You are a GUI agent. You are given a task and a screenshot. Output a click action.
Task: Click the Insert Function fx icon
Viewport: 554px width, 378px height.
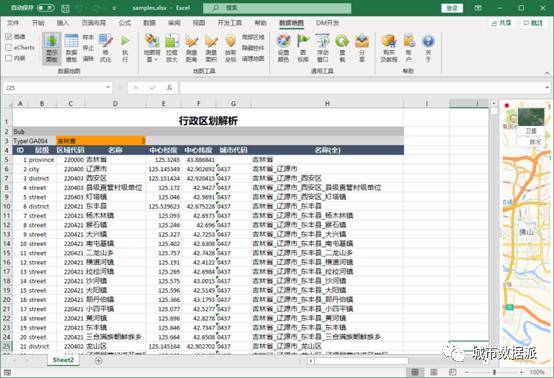point(170,88)
